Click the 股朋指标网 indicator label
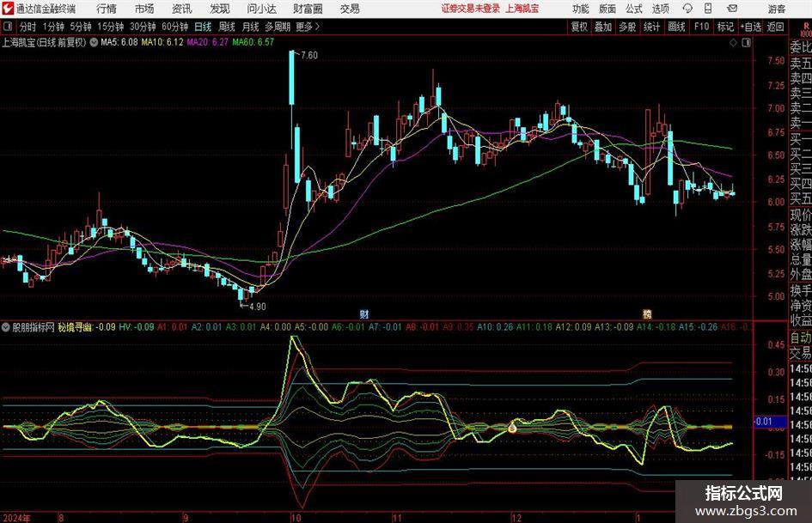 34,326
